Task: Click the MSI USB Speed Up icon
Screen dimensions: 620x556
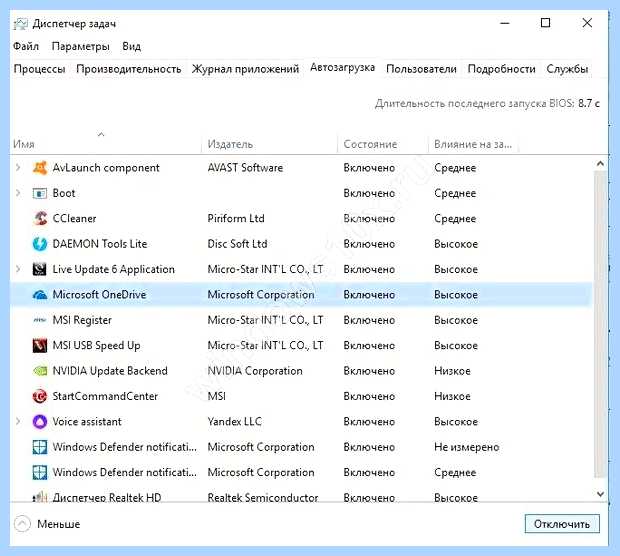Action: 40,346
